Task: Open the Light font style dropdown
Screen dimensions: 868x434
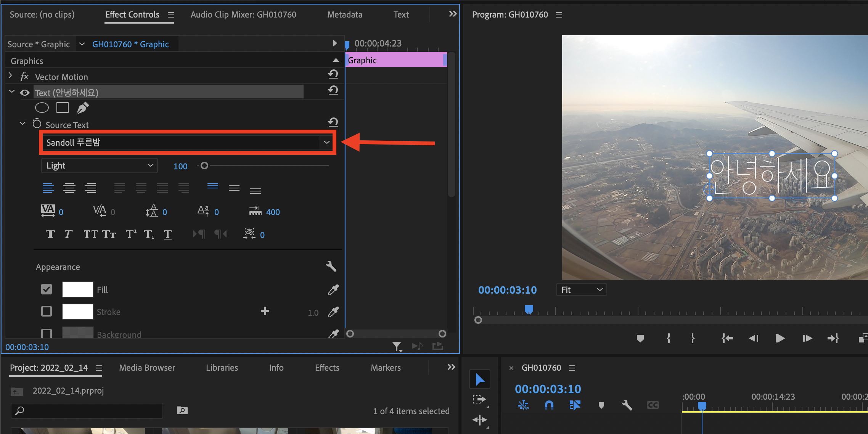Action: [99, 166]
